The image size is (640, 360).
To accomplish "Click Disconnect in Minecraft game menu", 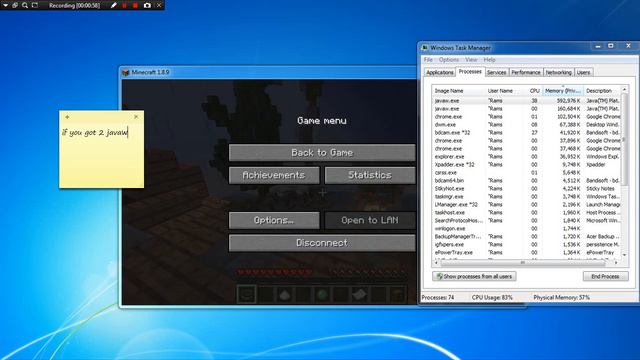I will pyautogui.click(x=322, y=243).
